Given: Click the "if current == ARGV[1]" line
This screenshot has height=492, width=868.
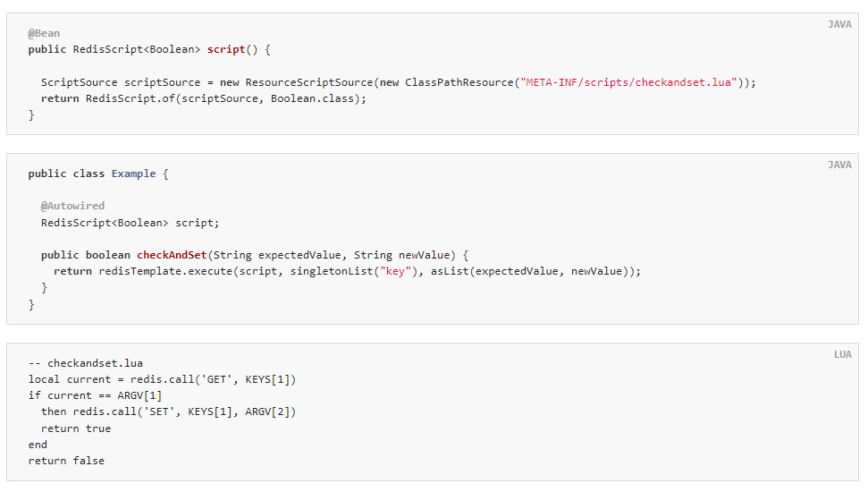Looking at the screenshot, I should (x=95, y=395).
